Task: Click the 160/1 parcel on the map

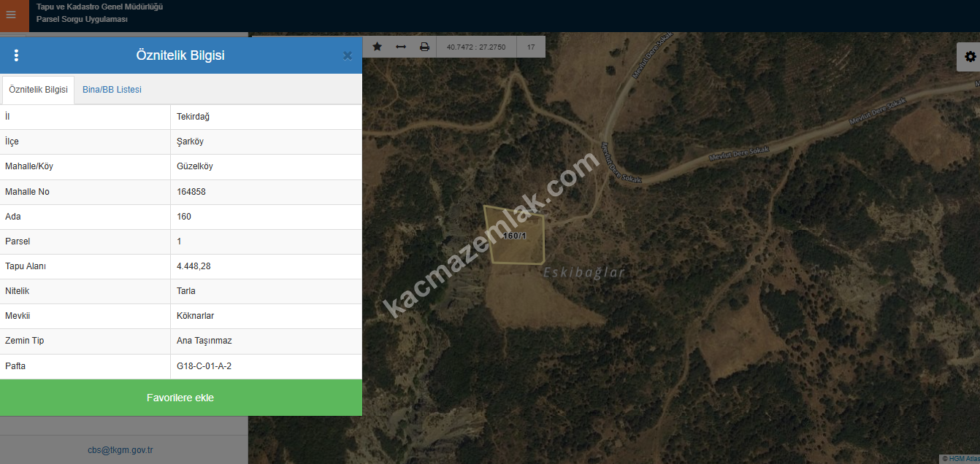Action: coord(515,236)
